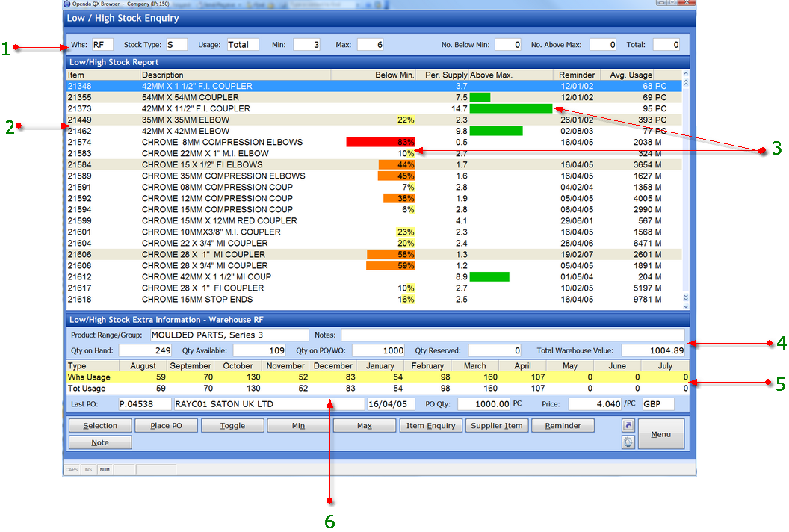Image resolution: width=789 pixels, height=532 pixels.
Task: Open Item Enquiry
Action: tap(430, 426)
